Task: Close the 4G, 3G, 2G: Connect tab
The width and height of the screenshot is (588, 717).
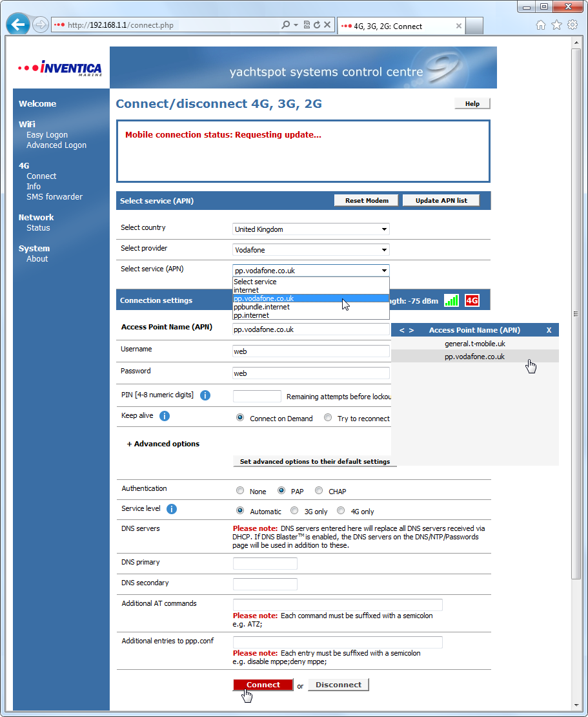Action: (x=459, y=26)
